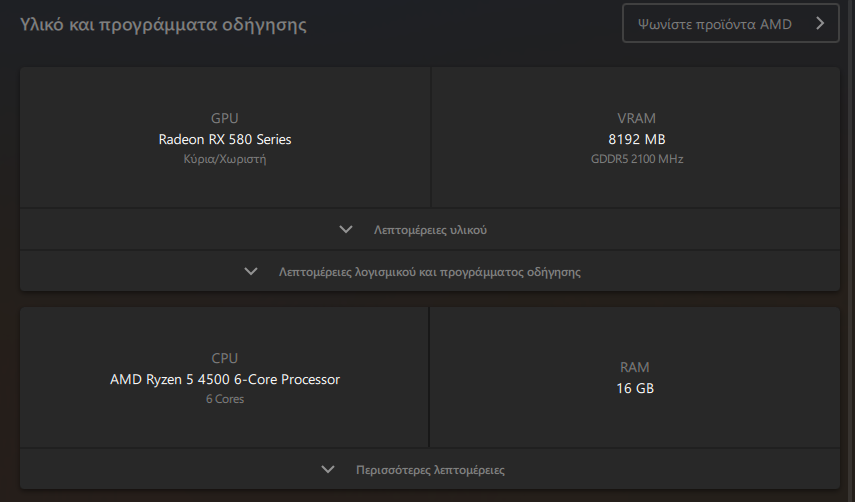Image resolution: width=855 pixels, height=502 pixels.
Task: Select the Radeon RX 580 Series text
Action: [225, 140]
